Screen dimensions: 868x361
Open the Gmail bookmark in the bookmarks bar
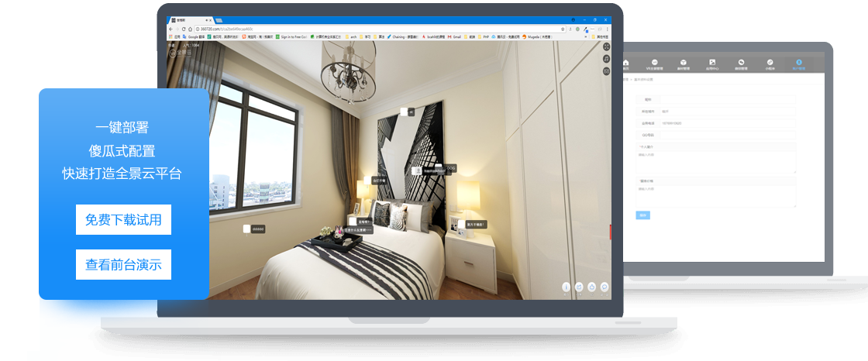click(456, 36)
